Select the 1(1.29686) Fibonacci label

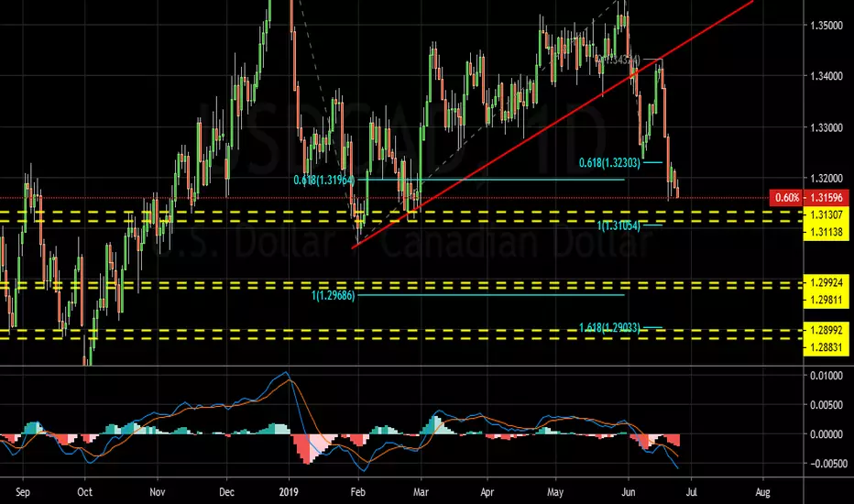point(334,296)
